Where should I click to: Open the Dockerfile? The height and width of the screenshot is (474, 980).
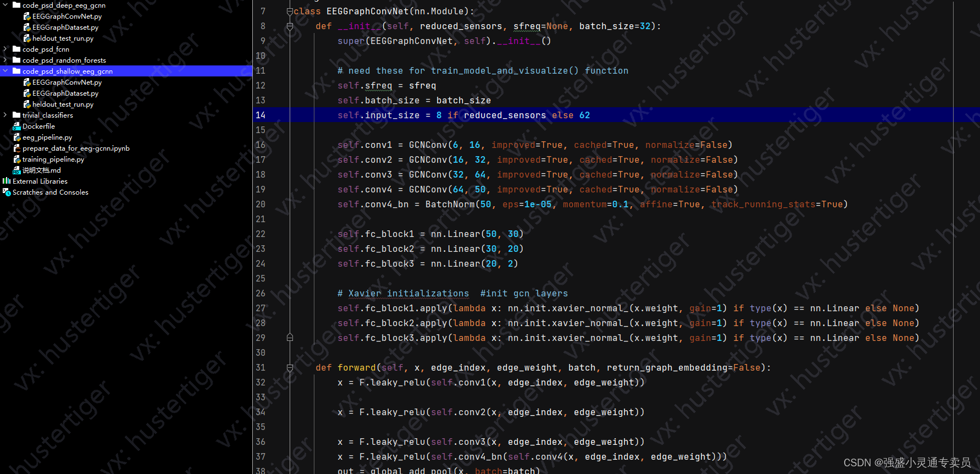pos(38,126)
